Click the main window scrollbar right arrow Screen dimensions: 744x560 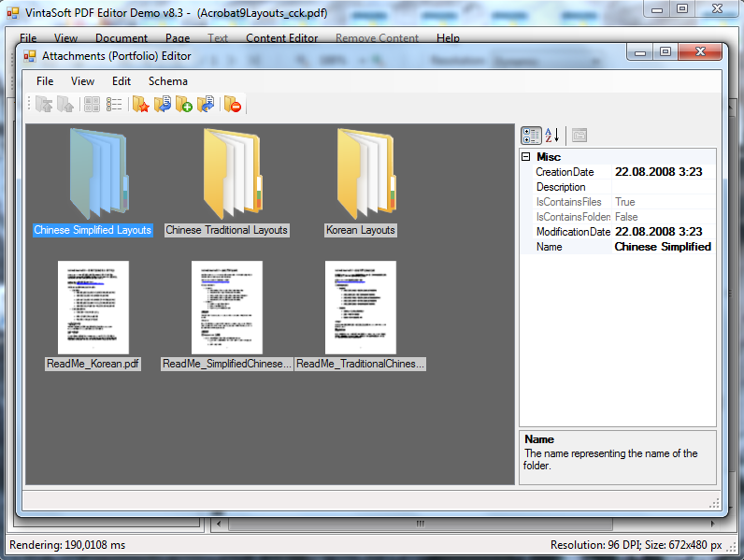click(712, 524)
